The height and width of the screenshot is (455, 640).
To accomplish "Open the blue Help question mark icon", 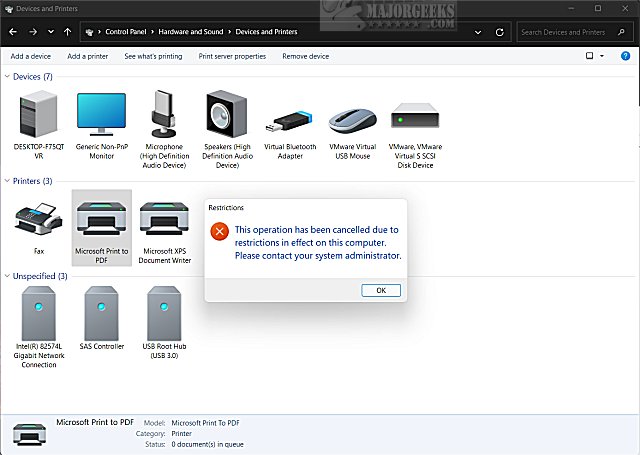I will (x=625, y=56).
